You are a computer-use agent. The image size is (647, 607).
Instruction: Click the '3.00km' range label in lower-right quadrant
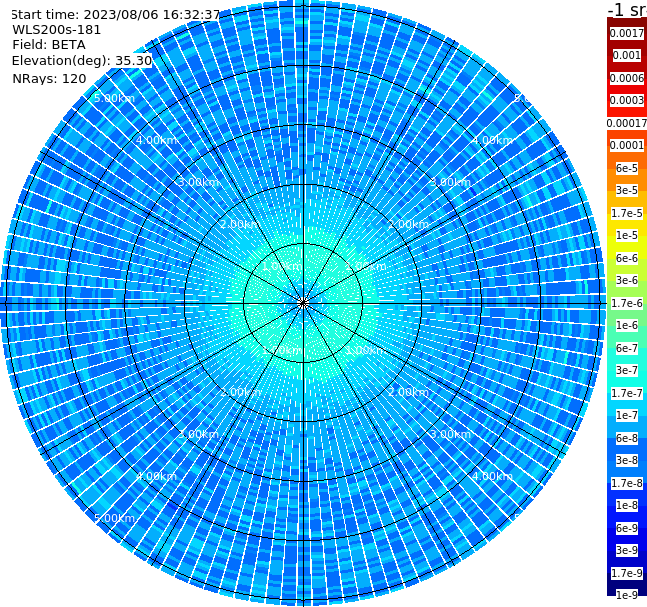[x=450, y=434]
